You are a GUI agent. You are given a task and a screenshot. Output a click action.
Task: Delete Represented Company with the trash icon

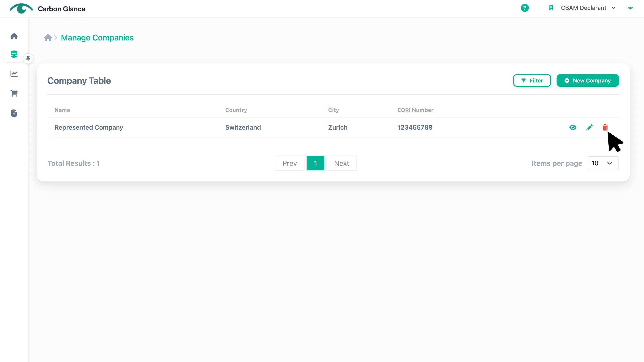pyautogui.click(x=605, y=127)
